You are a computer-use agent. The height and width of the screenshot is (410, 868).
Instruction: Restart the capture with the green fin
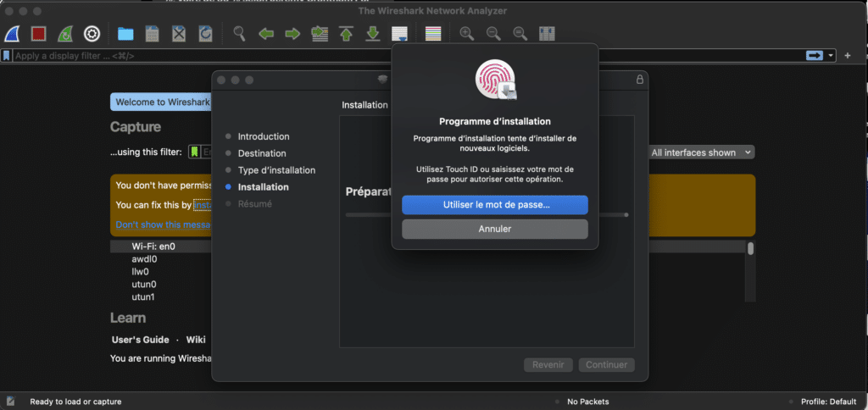click(x=65, y=34)
